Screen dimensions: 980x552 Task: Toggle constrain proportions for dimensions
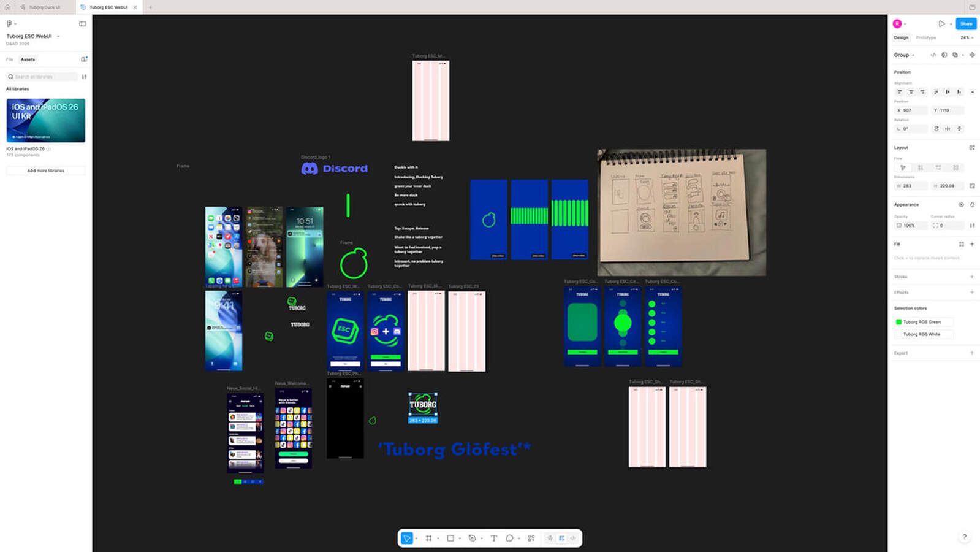[x=972, y=186]
